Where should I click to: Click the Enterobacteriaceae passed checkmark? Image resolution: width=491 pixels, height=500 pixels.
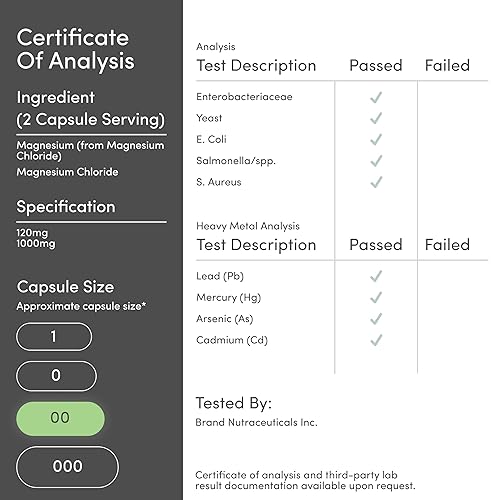click(376, 97)
